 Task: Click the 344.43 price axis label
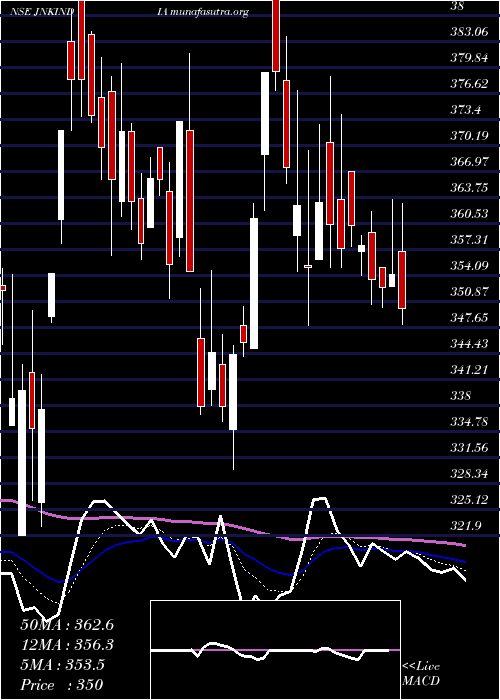[x=469, y=344]
